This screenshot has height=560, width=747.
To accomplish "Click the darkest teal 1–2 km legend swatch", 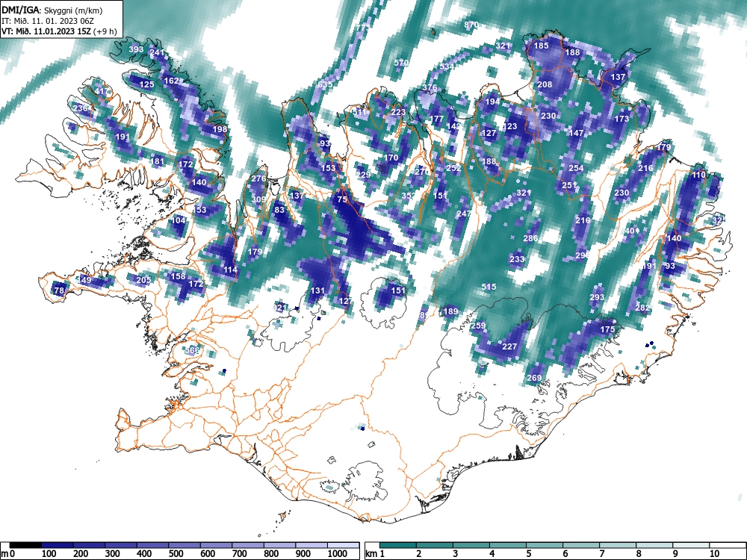I will [x=398, y=545].
